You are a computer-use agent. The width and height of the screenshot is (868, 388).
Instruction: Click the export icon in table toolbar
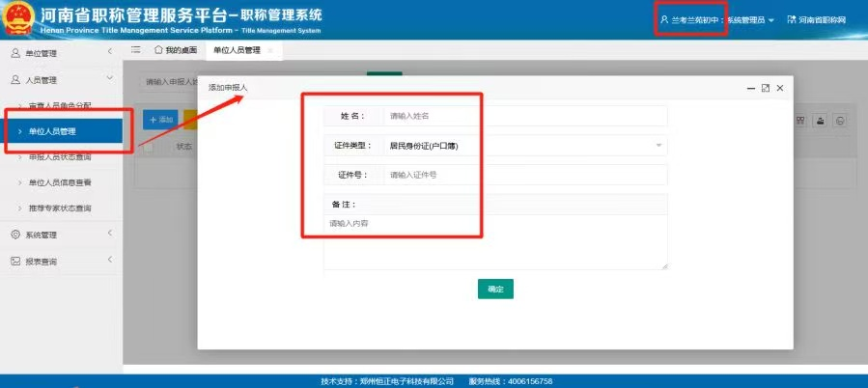pos(820,122)
